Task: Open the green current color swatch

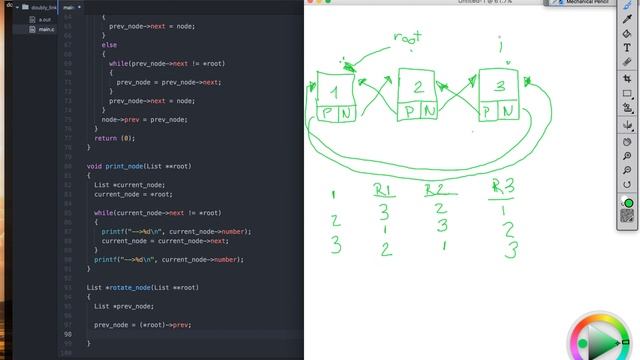Action: (x=629, y=203)
